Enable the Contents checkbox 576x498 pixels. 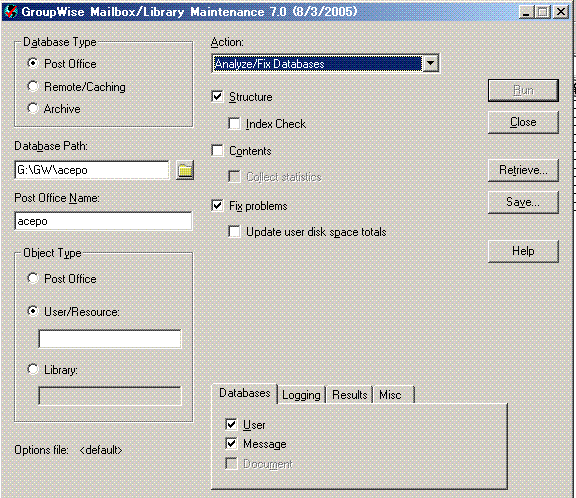click(x=217, y=151)
